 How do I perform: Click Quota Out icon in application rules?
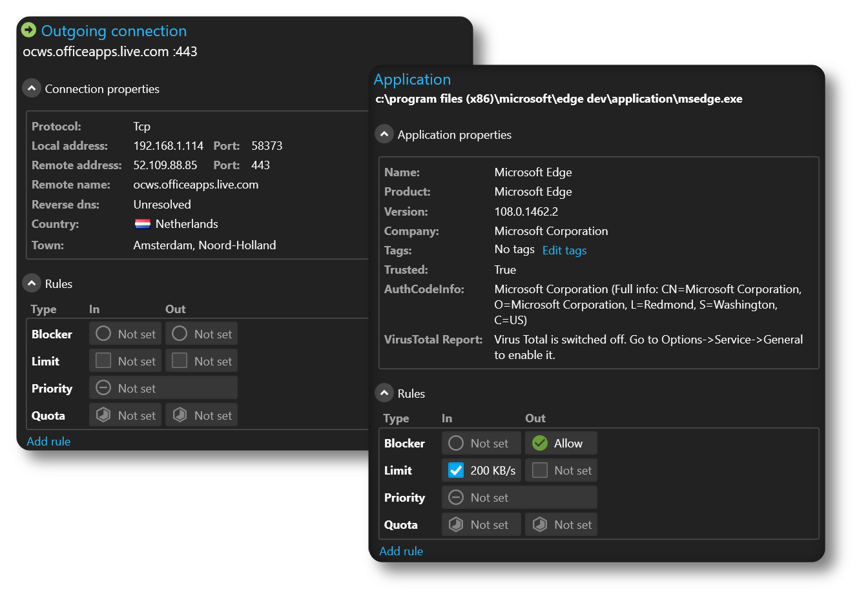coord(540,524)
